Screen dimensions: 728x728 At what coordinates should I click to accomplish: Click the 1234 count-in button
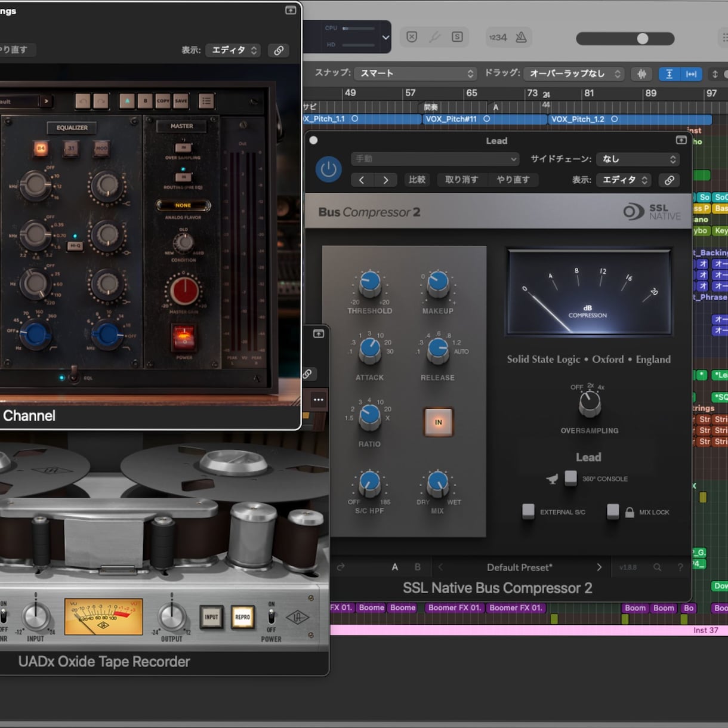coord(498,37)
